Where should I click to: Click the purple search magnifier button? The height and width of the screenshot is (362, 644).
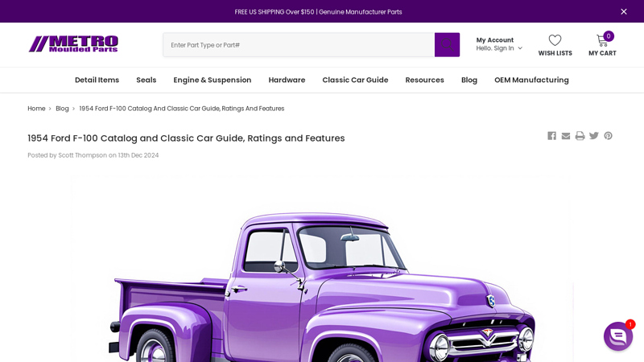(447, 45)
